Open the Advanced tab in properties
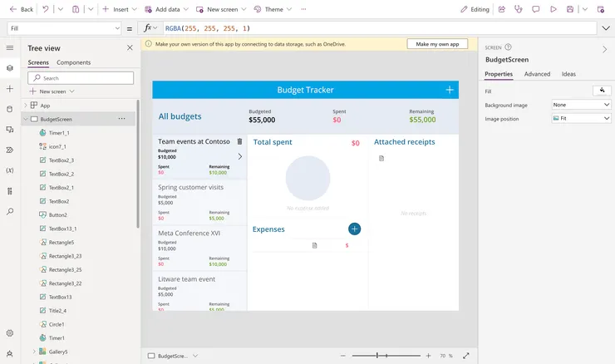The height and width of the screenshot is (364, 615). (537, 74)
